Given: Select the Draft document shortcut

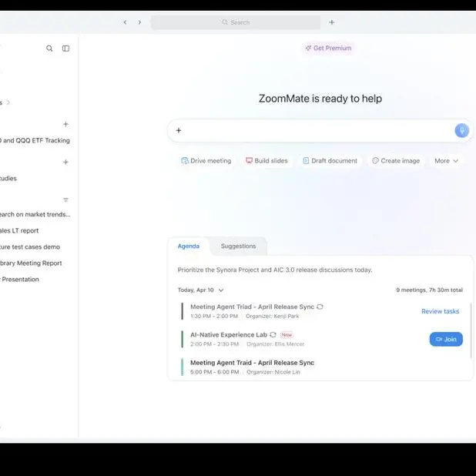Looking at the screenshot, I should [330, 160].
